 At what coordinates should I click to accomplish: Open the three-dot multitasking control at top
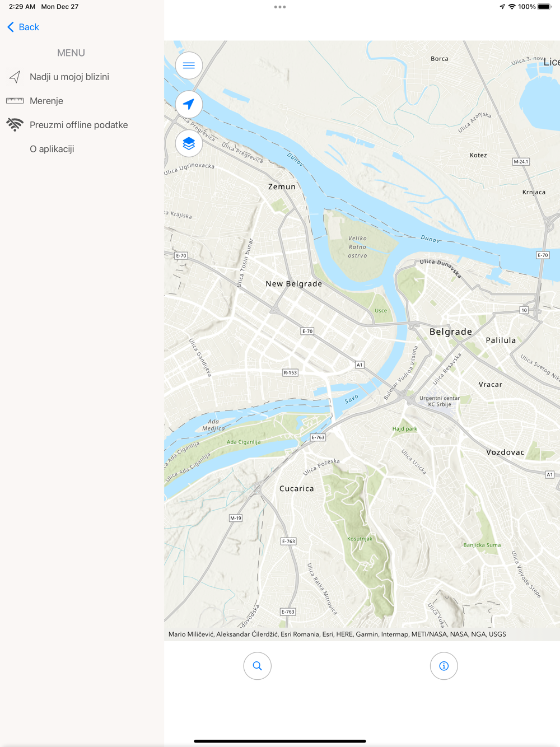point(280,7)
